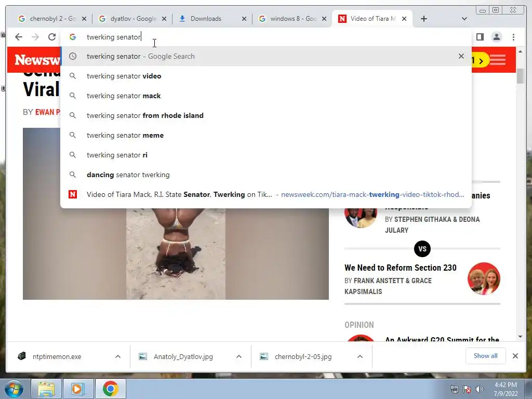The image size is (532, 399).
Task: Close the 'dyatlov' tab
Action: (164, 19)
